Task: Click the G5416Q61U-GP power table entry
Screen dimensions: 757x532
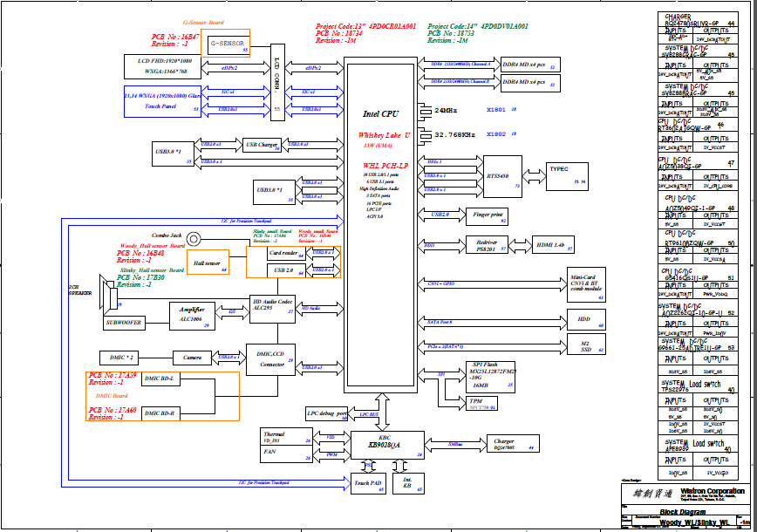Action: pyautogui.click(x=698, y=275)
